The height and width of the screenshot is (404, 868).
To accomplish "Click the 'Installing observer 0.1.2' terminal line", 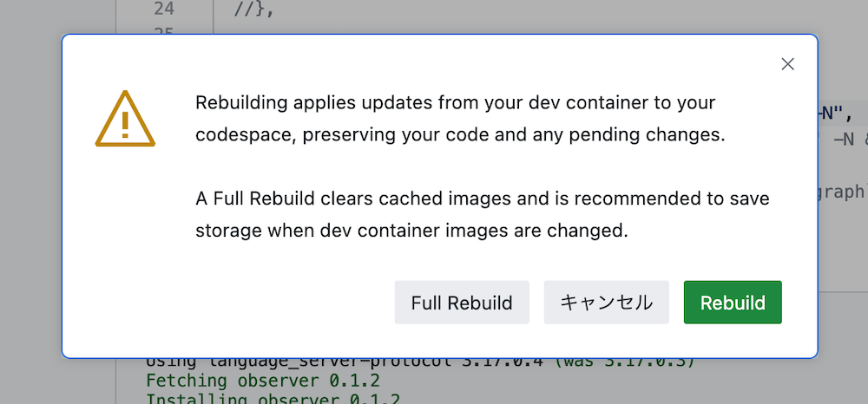I will [x=273, y=399].
